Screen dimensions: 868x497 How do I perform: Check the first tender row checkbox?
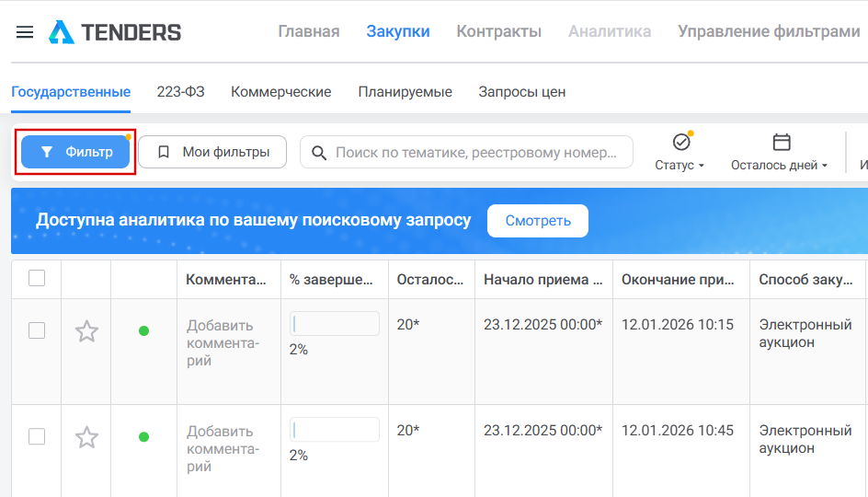tap(37, 330)
